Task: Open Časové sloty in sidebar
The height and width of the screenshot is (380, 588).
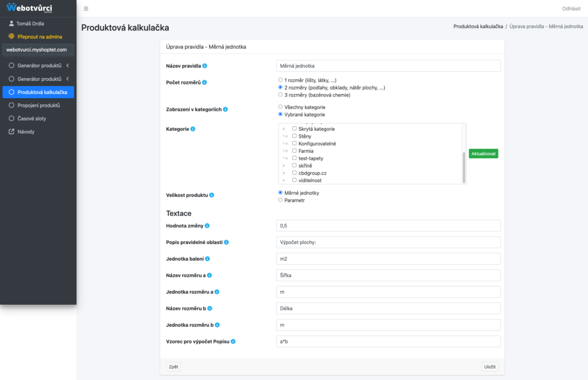Action: [x=38, y=118]
